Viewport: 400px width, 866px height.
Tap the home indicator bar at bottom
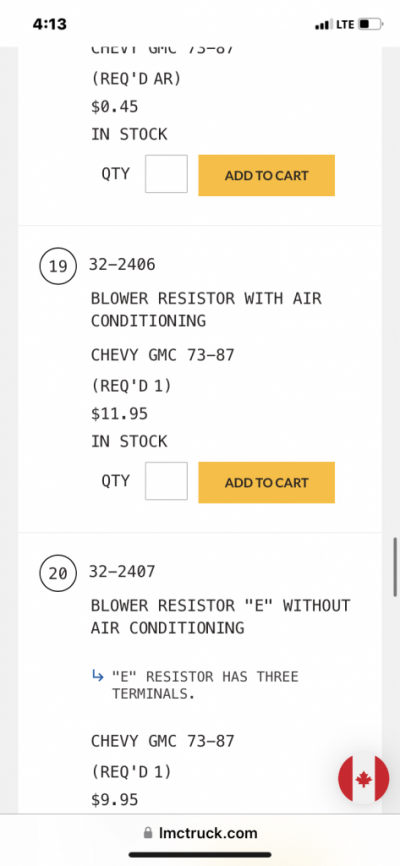[x=200, y=855]
